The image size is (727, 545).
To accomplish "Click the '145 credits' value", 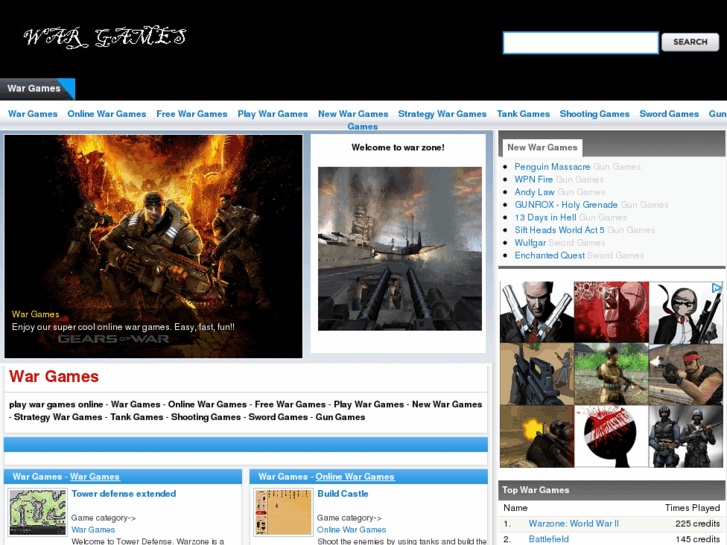I will click(x=697, y=539).
